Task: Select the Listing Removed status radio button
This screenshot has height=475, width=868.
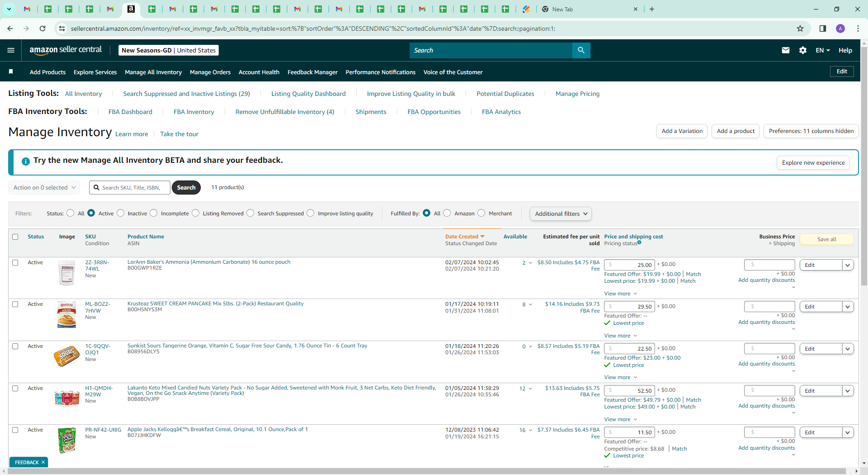Action: tap(195, 213)
